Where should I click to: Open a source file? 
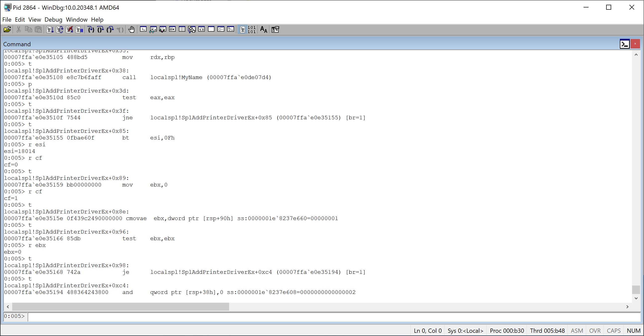7,29
